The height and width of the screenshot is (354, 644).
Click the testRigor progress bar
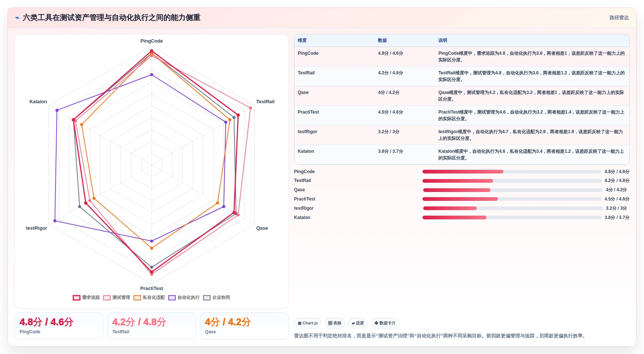(x=513, y=208)
